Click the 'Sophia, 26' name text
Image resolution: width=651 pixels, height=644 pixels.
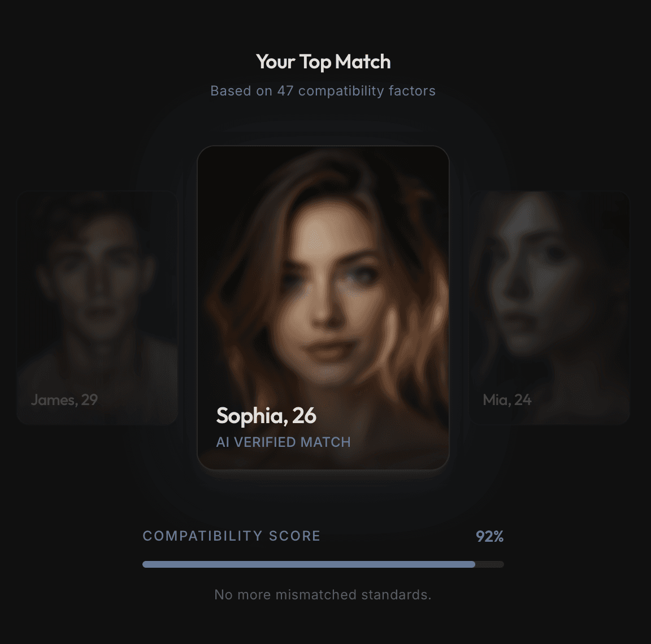pyautogui.click(x=266, y=416)
